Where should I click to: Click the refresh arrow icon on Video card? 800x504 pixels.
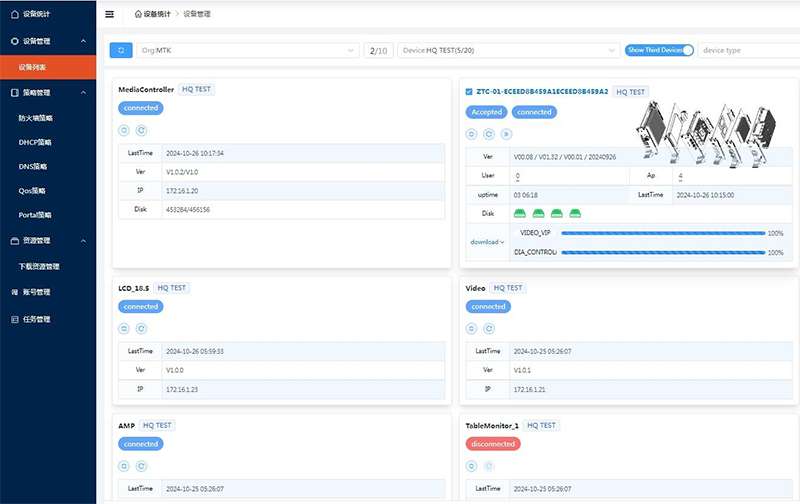pyautogui.click(x=489, y=329)
